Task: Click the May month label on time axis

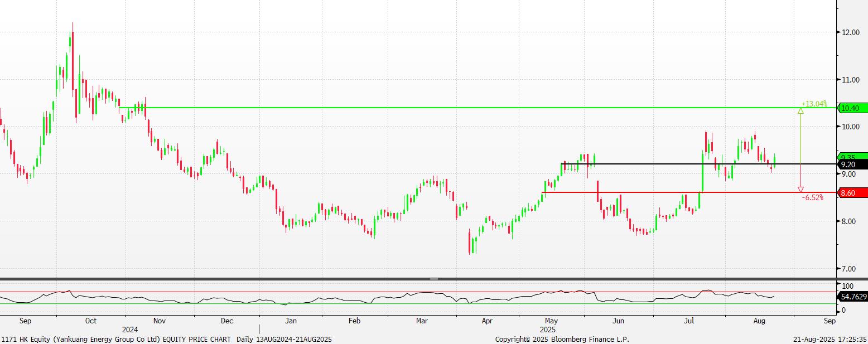Action: [x=552, y=321]
